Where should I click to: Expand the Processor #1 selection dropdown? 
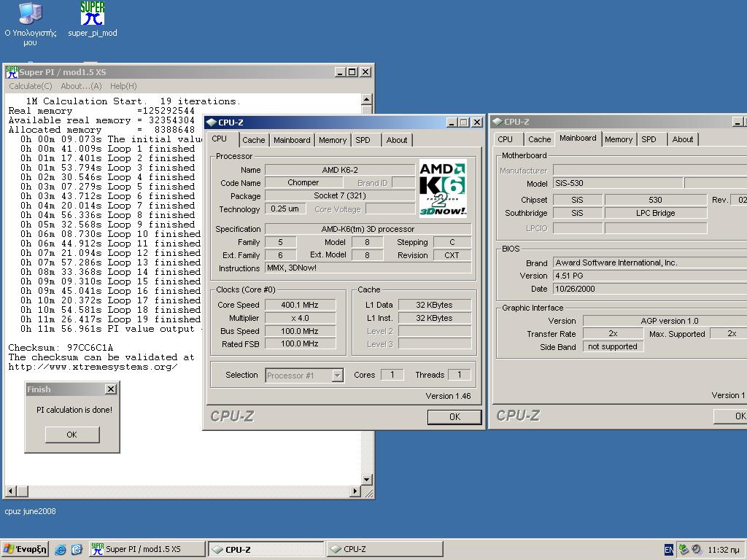point(337,376)
